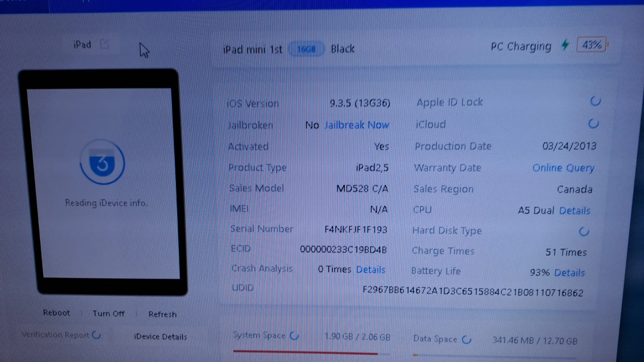644x362 pixels.
Task: Click the Apple ID Lock loading spinner
Action: tap(595, 101)
